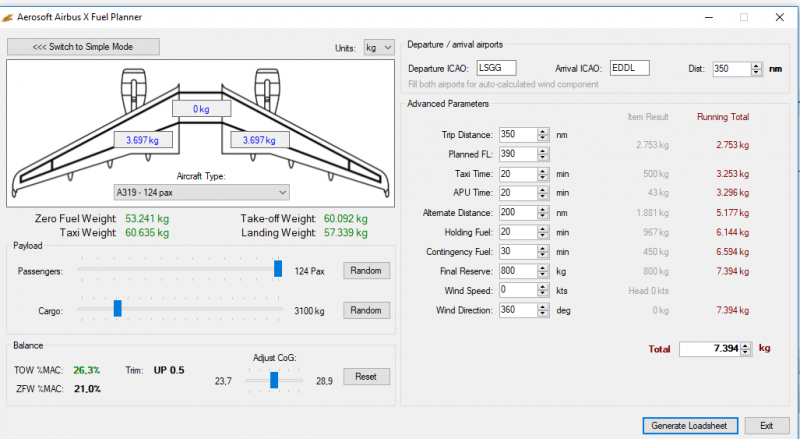800x439 pixels.
Task: Click the Aerosoft app icon in title bar
Action: click(x=7, y=18)
